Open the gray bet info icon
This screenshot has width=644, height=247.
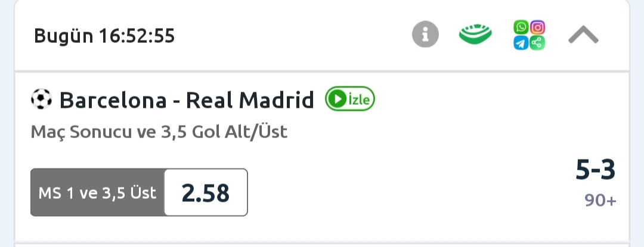425,35
